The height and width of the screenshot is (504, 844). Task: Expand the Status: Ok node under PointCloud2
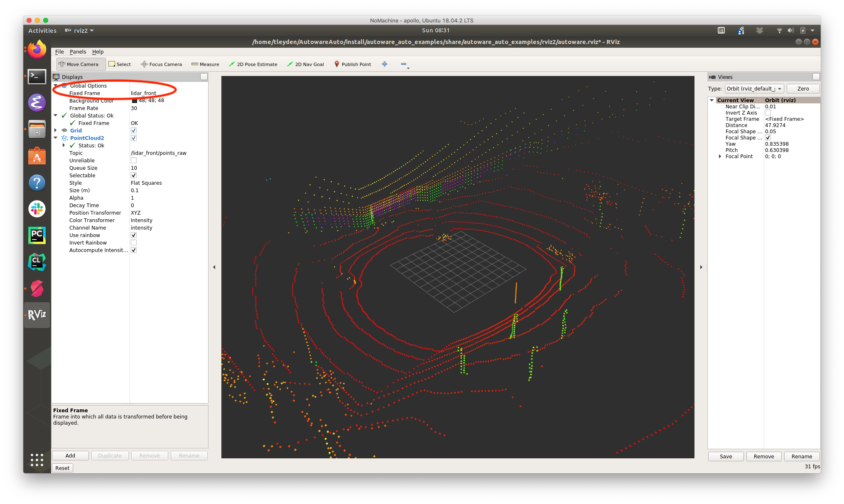click(x=64, y=145)
